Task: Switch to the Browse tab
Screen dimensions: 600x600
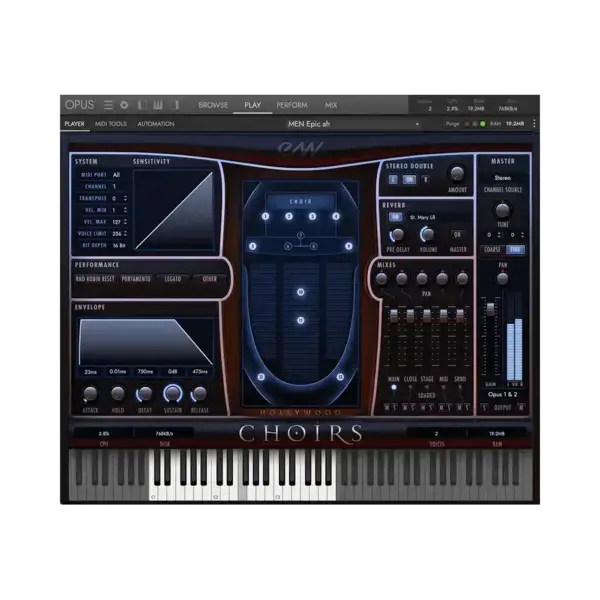Action: 213,105
